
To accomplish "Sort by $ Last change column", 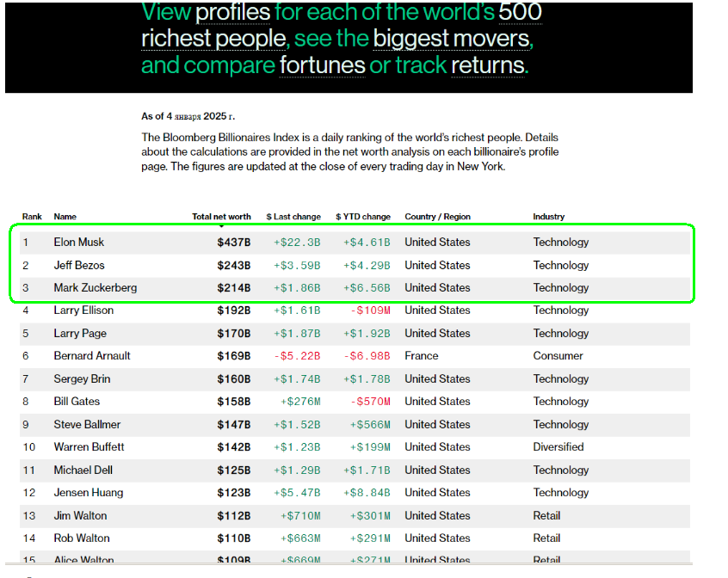I will (x=293, y=217).
